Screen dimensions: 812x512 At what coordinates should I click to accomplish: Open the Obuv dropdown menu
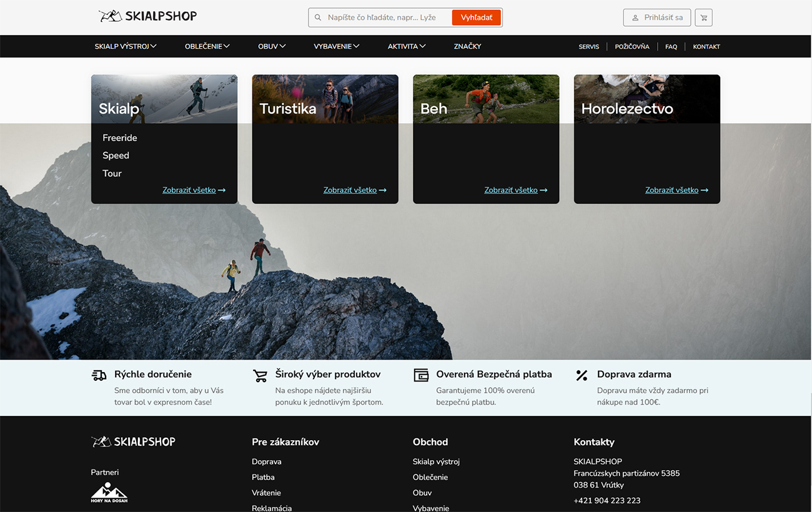coord(272,46)
